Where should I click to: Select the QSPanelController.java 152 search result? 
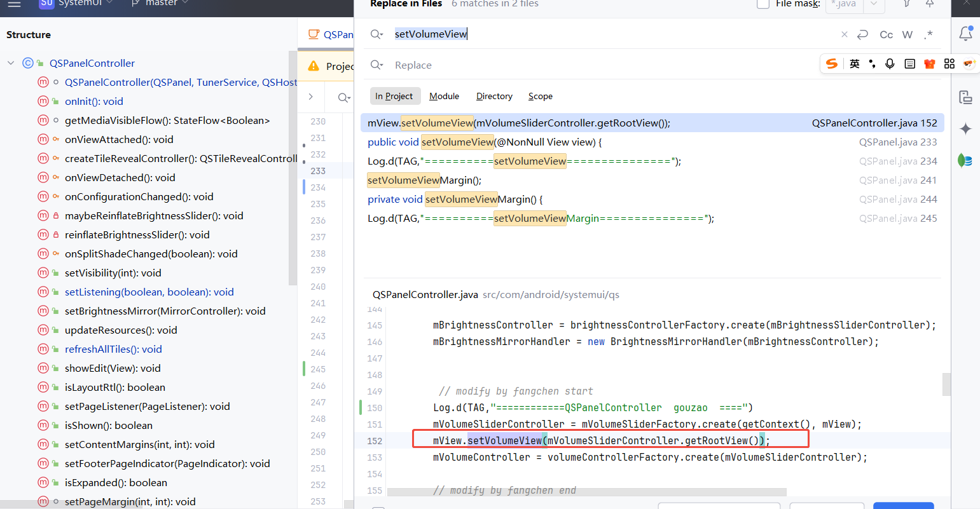[652, 123]
